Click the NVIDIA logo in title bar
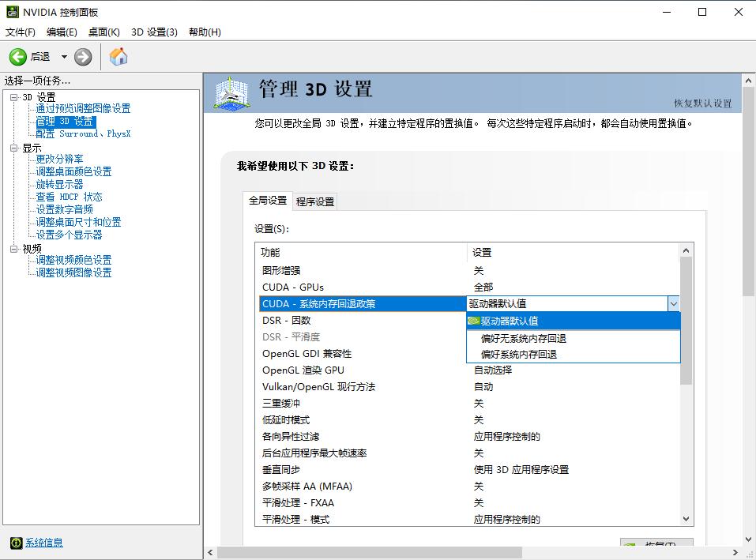This screenshot has width=756, height=560. (x=12, y=12)
